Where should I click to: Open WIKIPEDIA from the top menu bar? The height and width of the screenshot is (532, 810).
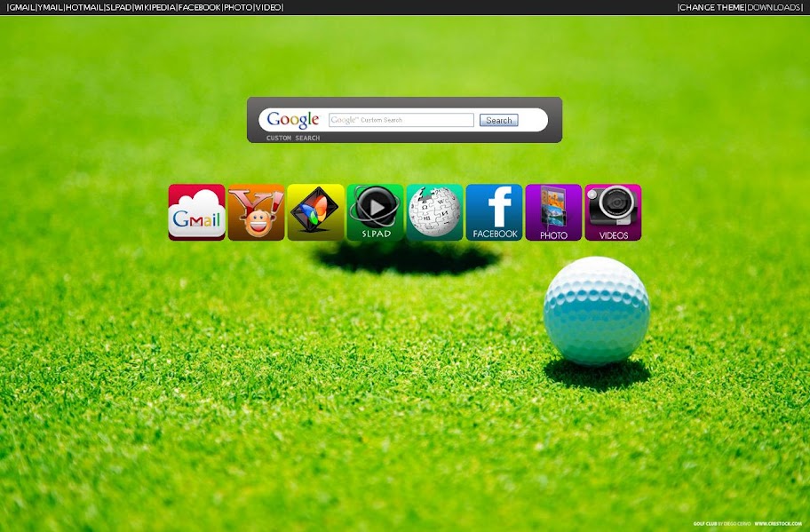click(x=155, y=7)
